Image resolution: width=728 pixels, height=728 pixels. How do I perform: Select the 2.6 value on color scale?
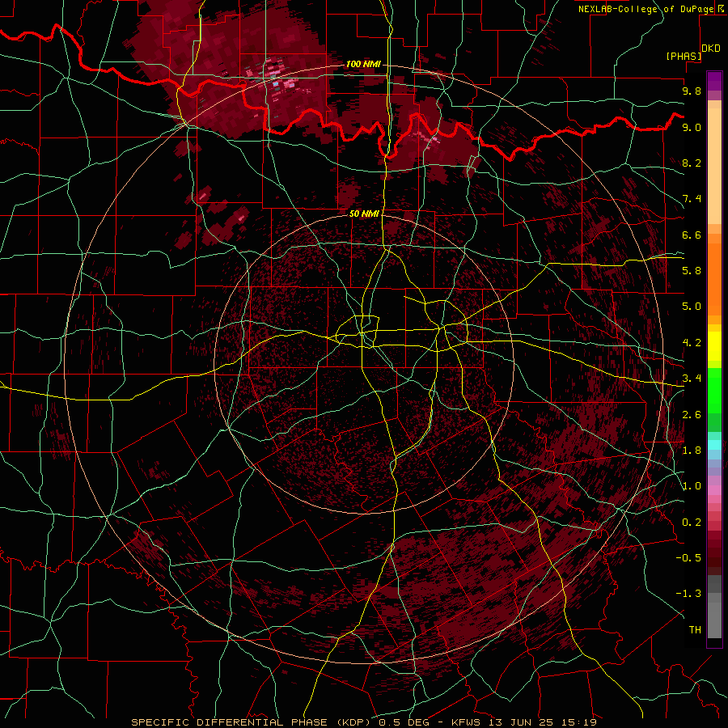point(692,415)
